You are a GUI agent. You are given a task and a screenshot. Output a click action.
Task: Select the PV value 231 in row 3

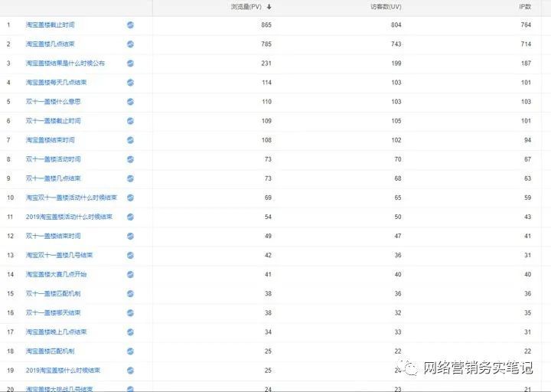[266, 64]
